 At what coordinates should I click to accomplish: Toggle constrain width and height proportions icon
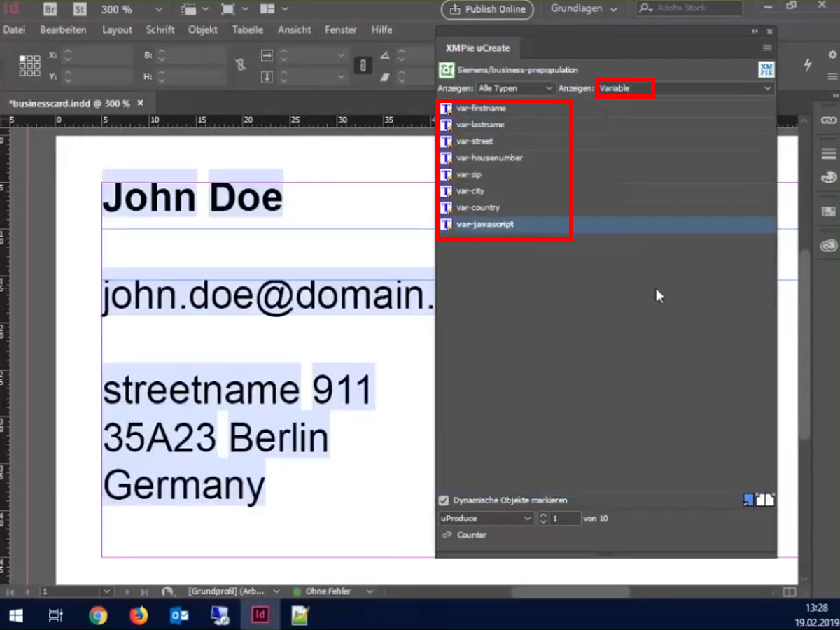point(240,65)
